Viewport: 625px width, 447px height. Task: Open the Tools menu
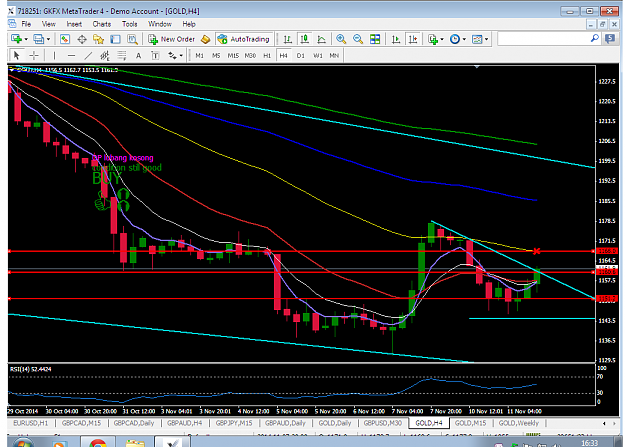(x=130, y=24)
